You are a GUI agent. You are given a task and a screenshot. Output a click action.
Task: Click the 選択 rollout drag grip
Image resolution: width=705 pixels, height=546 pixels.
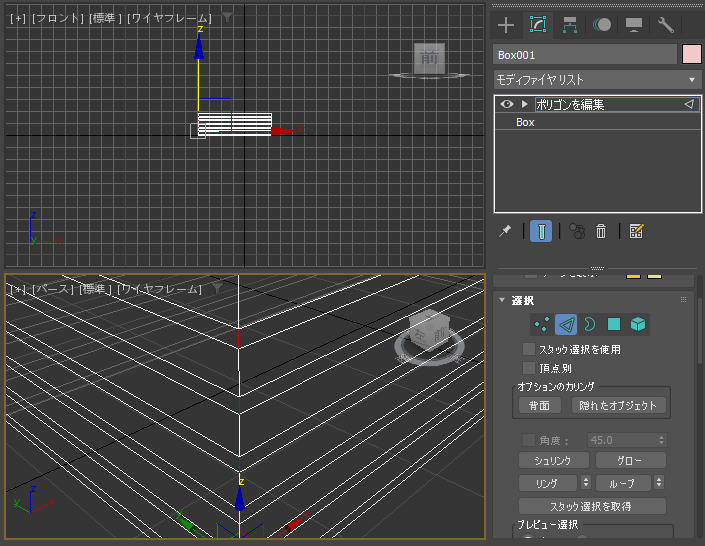(683, 300)
